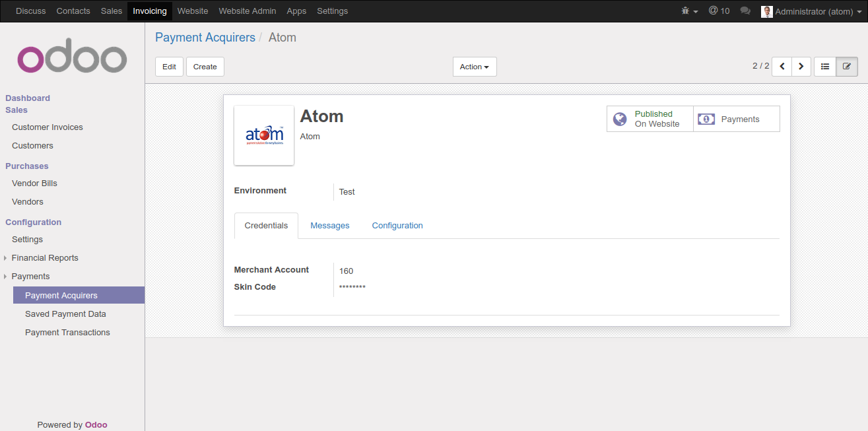The width and height of the screenshot is (868, 431).
Task: Open Administrator (atom) user menu
Action: click(x=811, y=11)
